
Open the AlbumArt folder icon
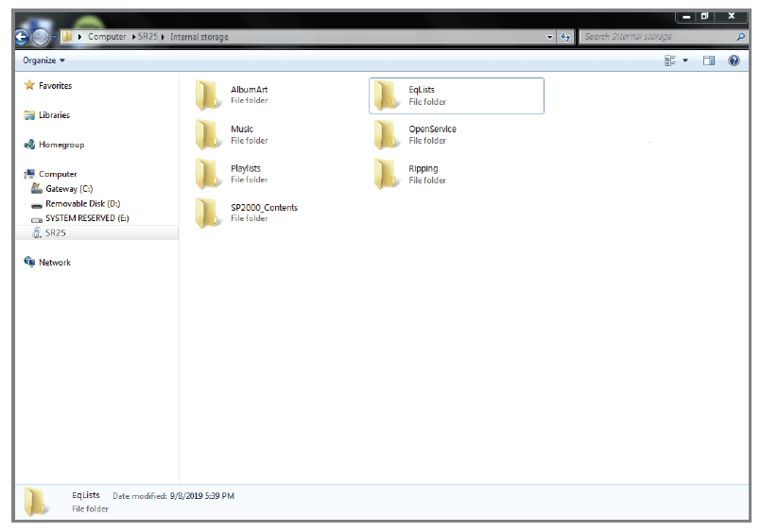pos(207,95)
